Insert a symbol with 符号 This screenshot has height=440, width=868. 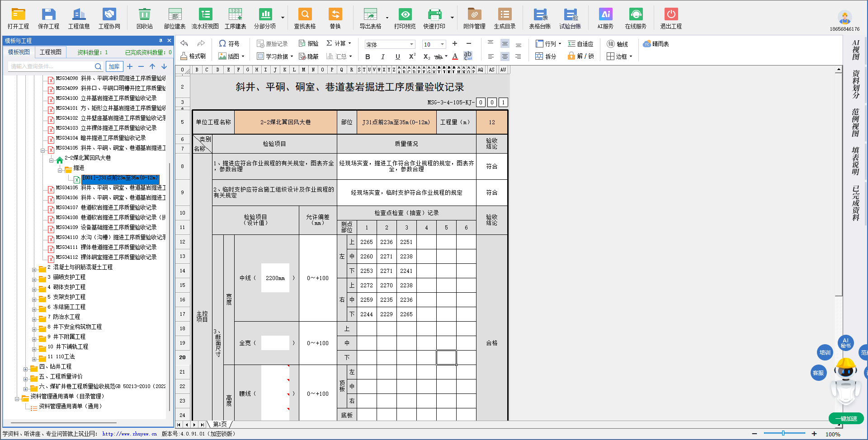pyautogui.click(x=229, y=43)
